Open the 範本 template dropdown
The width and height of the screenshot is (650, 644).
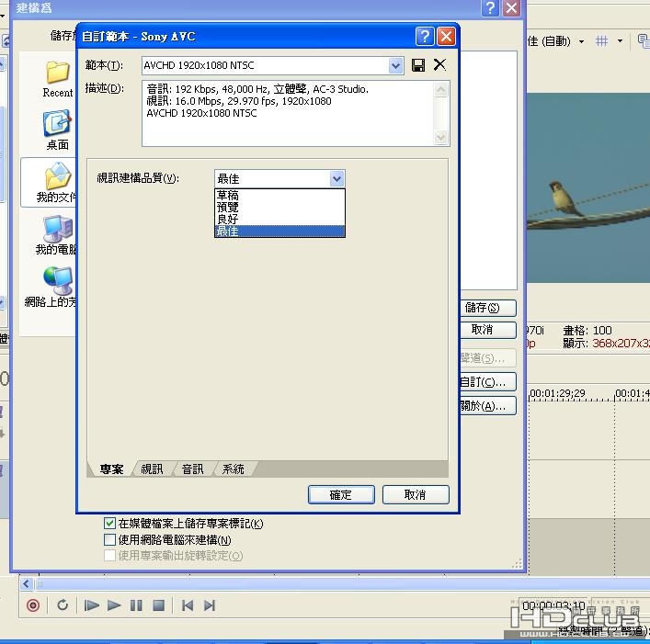pos(396,65)
